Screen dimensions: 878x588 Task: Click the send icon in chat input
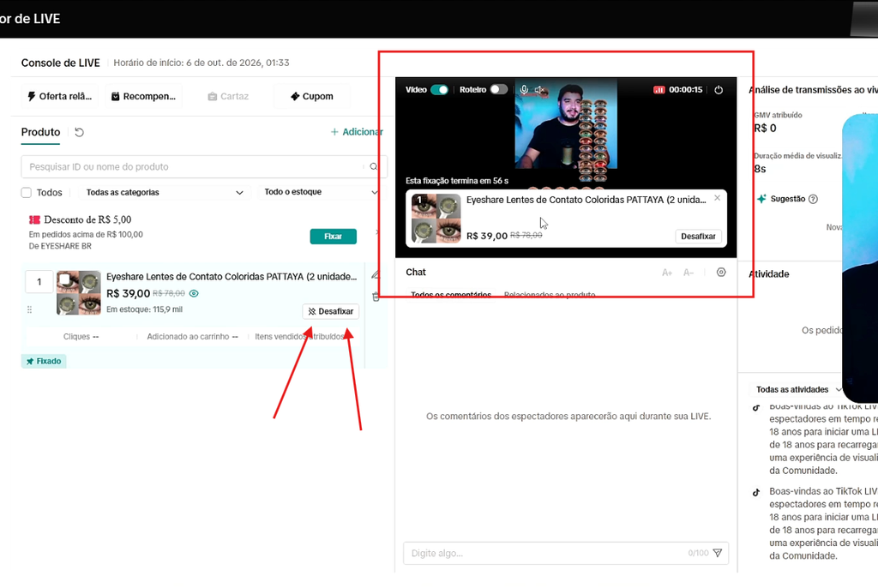[x=718, y=553]
